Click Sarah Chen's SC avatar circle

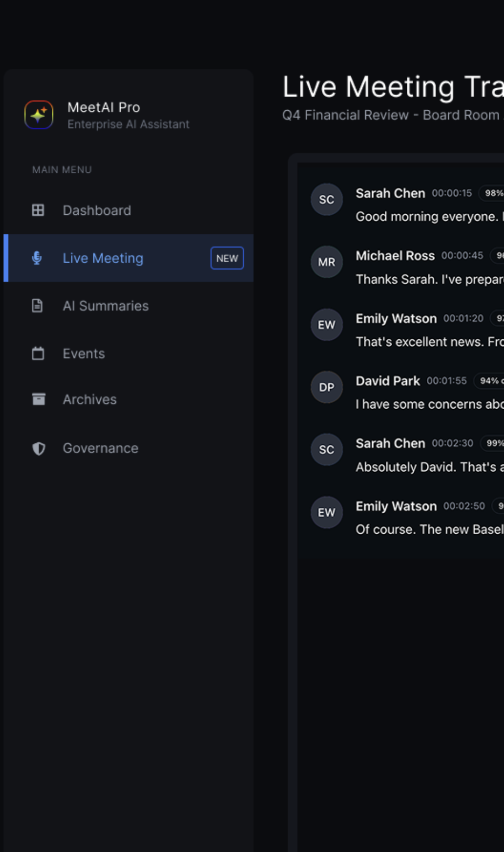pyautogui.click(x=327, y=200)
